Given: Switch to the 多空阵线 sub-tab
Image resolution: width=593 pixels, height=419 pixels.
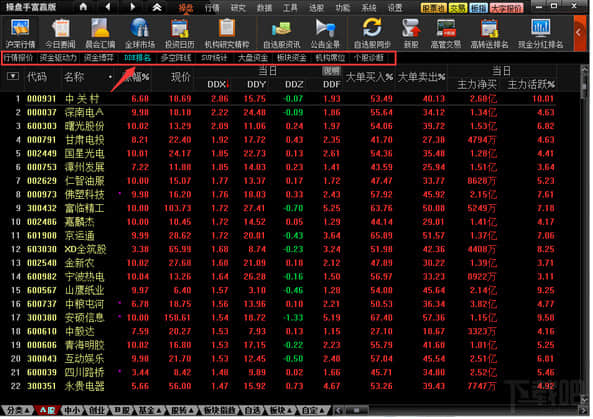Looking at the screenshot, I should [175, 58].
